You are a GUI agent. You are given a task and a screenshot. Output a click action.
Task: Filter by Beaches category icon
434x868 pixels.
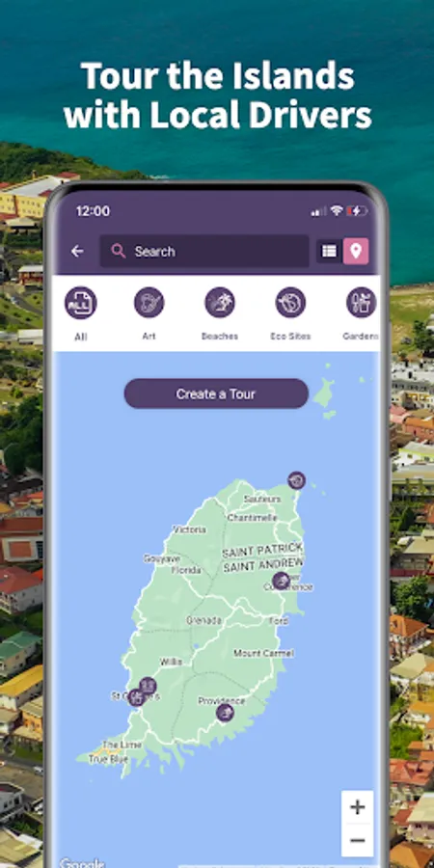click(220, 303)
